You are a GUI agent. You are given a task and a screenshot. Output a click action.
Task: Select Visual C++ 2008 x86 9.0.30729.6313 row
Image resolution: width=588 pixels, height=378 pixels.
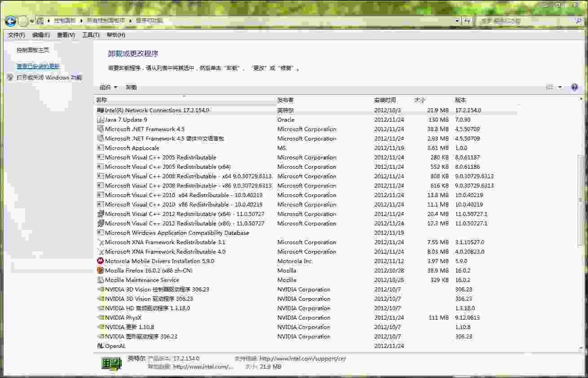[305, 185]
